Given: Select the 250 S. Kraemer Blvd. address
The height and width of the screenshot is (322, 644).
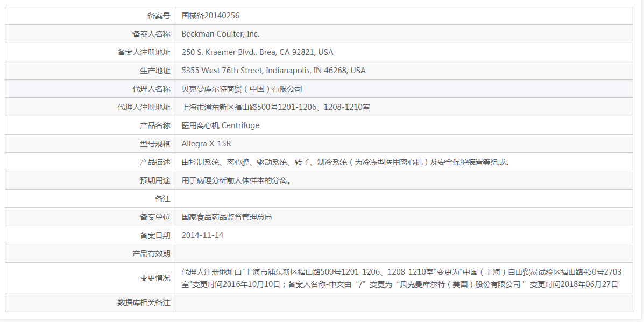Looking at the screenshot, I should tap(258, 52).
